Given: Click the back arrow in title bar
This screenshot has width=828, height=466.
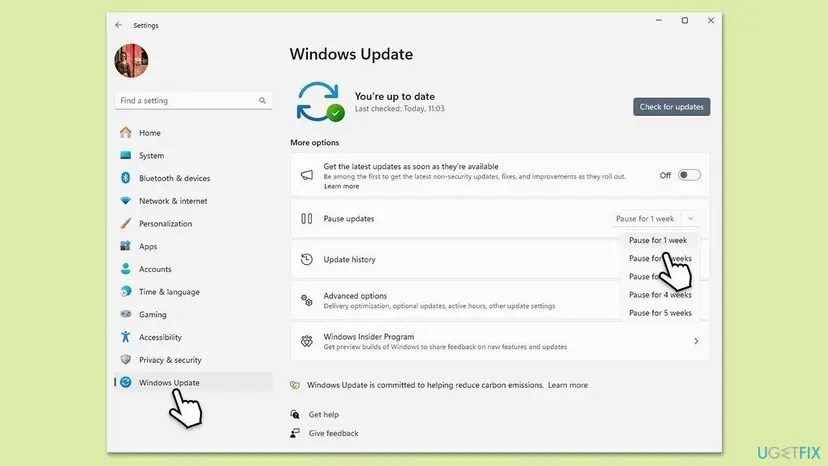Looking at the screenshot, I should [x=119, y=25].
